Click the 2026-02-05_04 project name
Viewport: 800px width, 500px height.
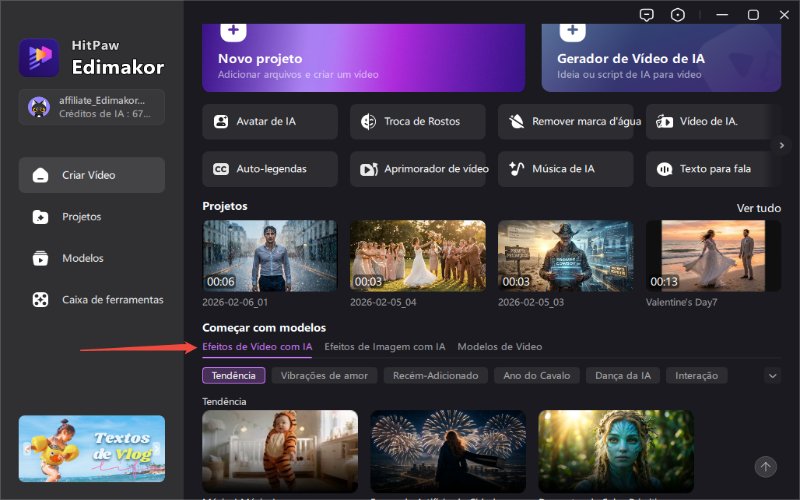pos(383,302)
